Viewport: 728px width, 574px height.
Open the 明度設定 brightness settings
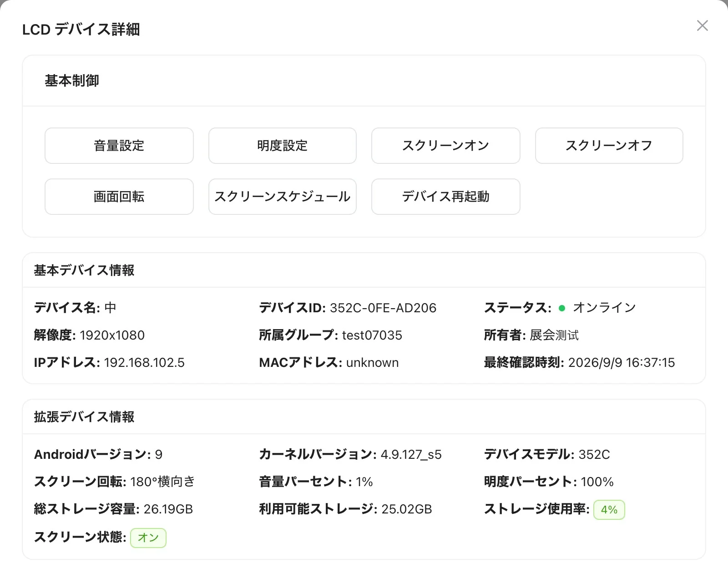click(283, 146)
